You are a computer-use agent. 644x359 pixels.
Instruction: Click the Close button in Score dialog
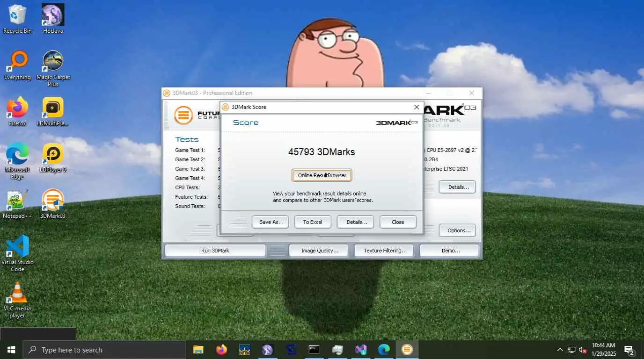coord(398,222)
